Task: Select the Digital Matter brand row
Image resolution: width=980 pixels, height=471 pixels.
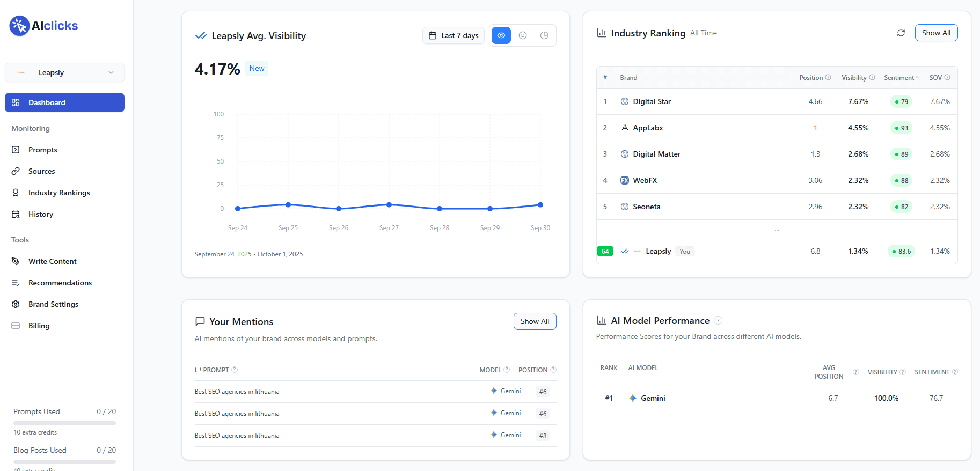Action: 777,154
